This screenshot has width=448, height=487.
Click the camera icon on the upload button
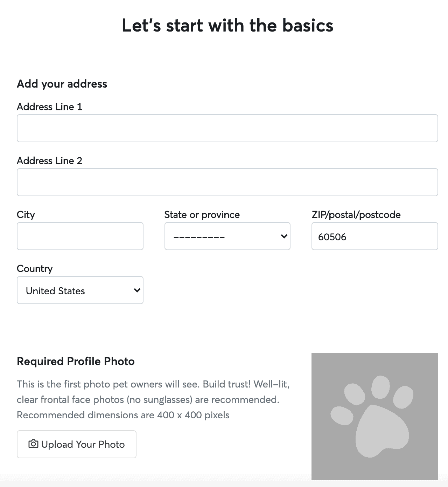33,444
